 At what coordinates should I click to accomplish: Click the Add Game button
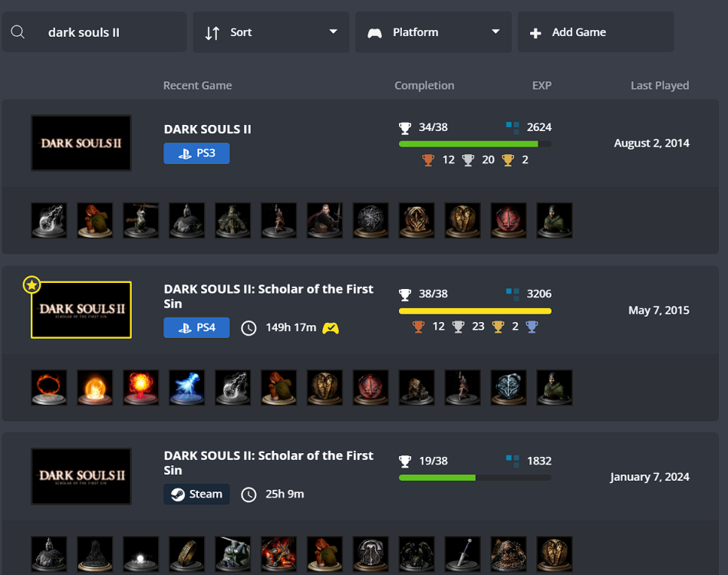595,32
